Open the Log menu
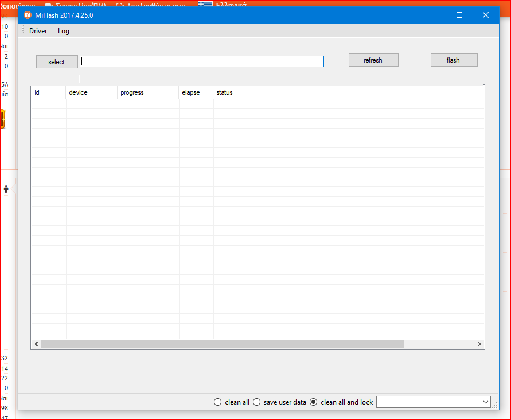 coord(64,31)
